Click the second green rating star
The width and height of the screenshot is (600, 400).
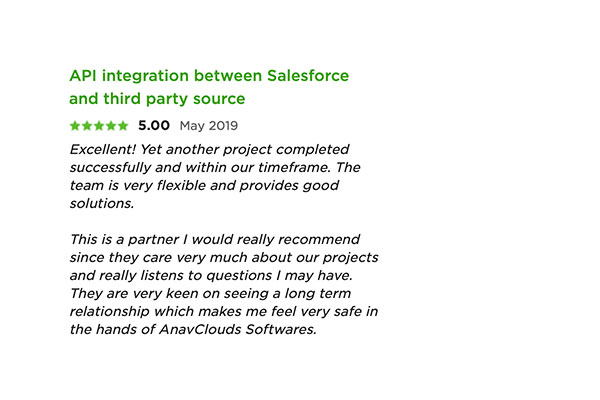(87, 126)
